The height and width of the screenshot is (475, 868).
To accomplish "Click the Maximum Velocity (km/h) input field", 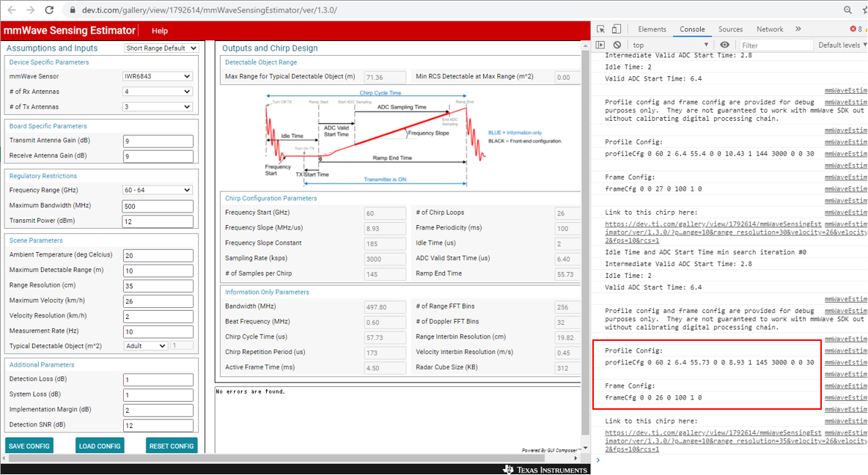I will 158,301.
